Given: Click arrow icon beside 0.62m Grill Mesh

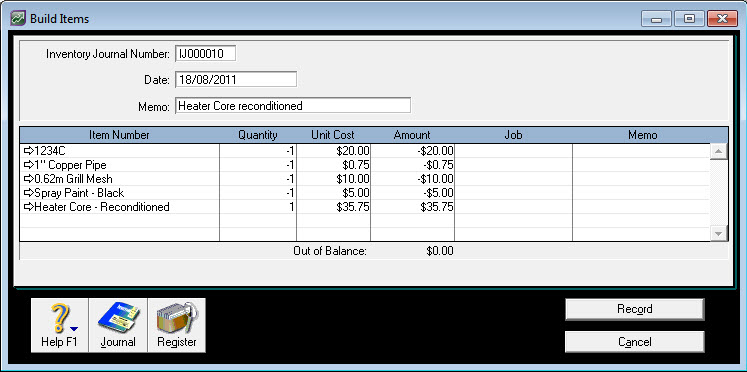Looking at the screenshot, I should (29, 179).
